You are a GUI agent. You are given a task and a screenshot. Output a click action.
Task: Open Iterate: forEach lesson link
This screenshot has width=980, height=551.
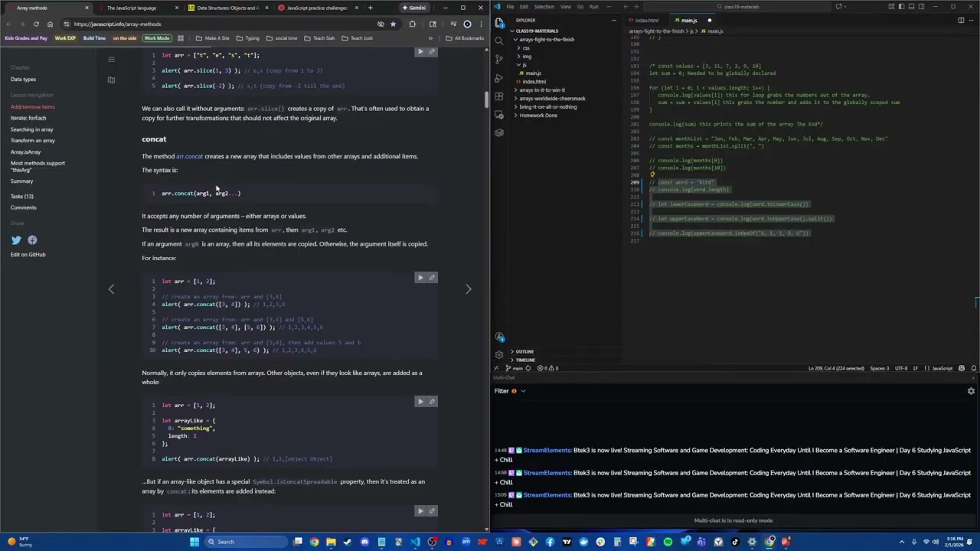28,118
